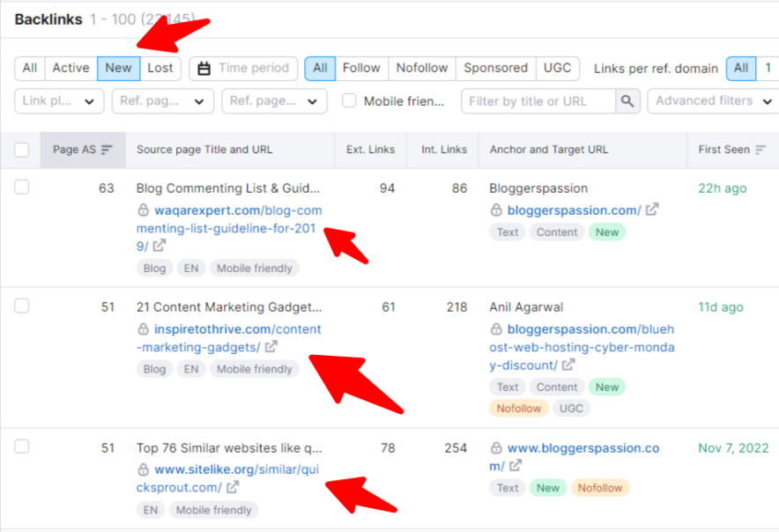The height and width of the screenshot is (532, 779).
Task: Switch to the Active backlinks tab
Action: [x=71, y=68]
